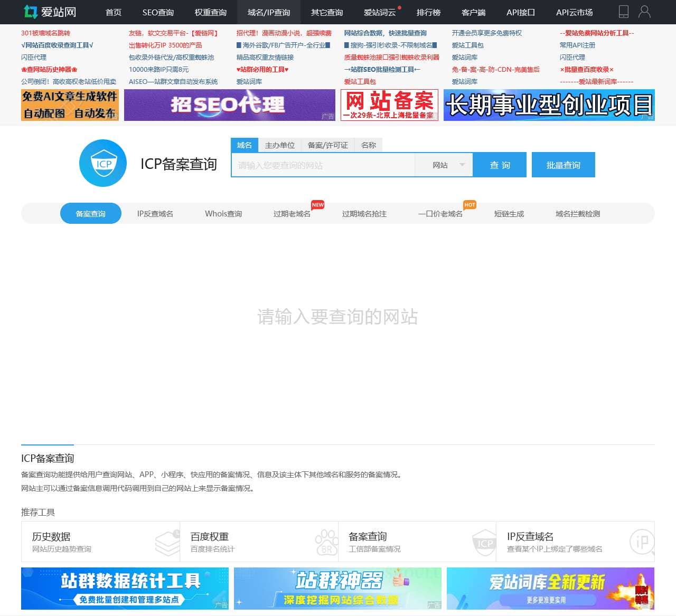The image size is (676, 616).
Task: Open the →站群SEO批量检测工具← link
Action: (382, 69)
